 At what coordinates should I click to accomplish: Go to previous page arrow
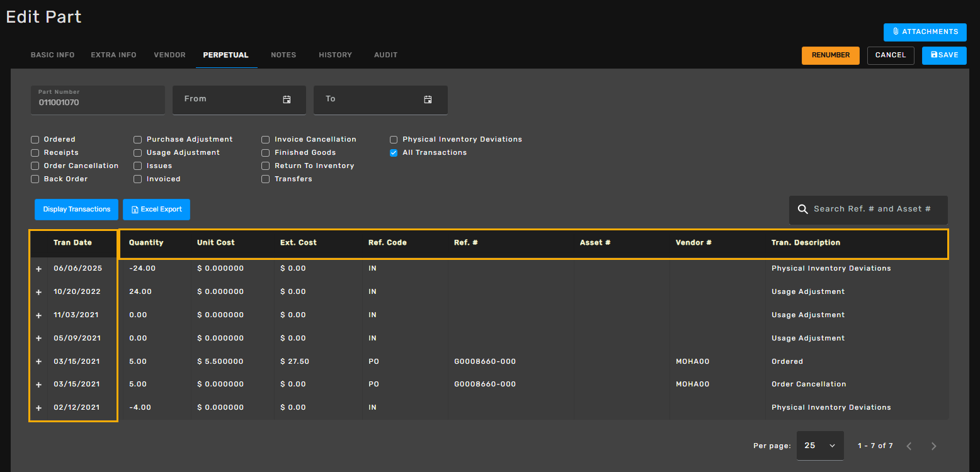point(909,446)
